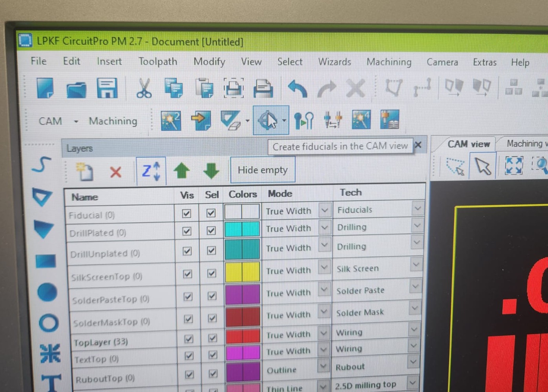Delete layer with the red X icon
This screenshot has height=392, width=548.
[x=116, y=172]
